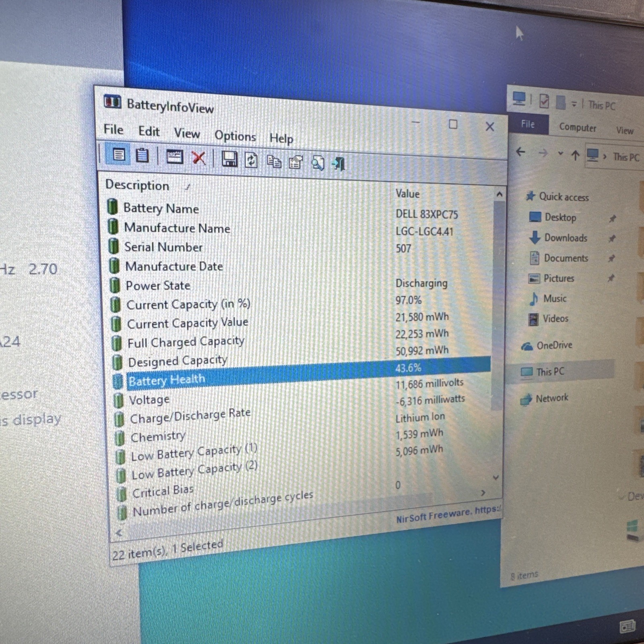Click the vertical scrollbar up arrow
644x644 pixels.
[499, 194]
